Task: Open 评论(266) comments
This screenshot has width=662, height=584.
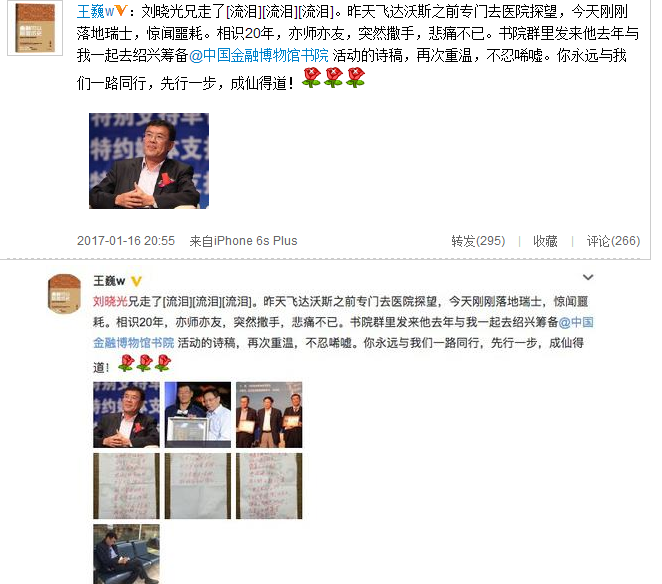Action: pos(613,241)
